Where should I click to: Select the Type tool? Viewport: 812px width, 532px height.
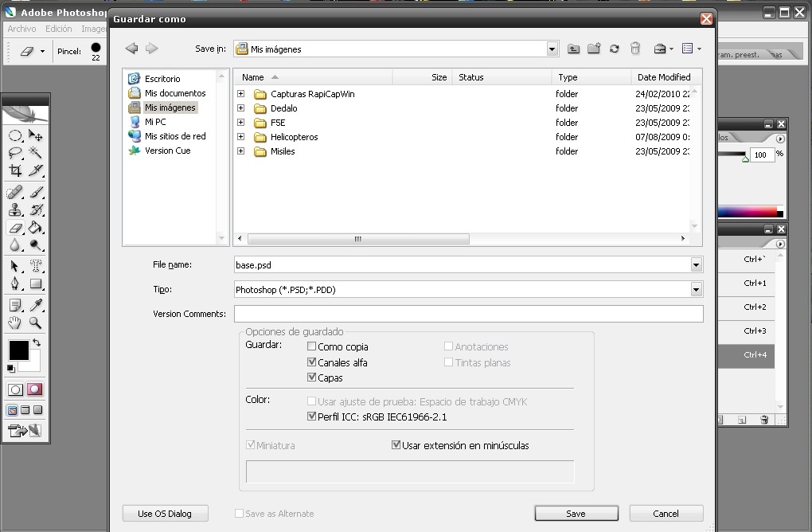click(35, 266)
